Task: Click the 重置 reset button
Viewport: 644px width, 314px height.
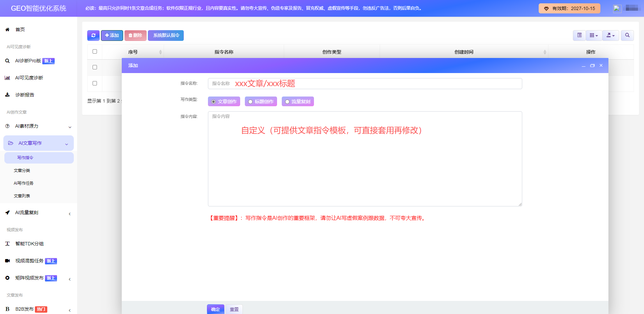Action: [234, 309]
